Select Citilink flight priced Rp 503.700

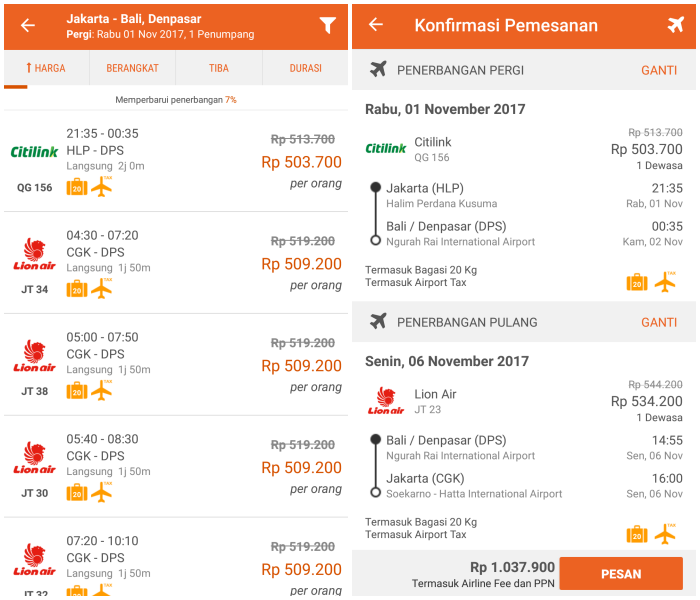click(x=176, y=161)
